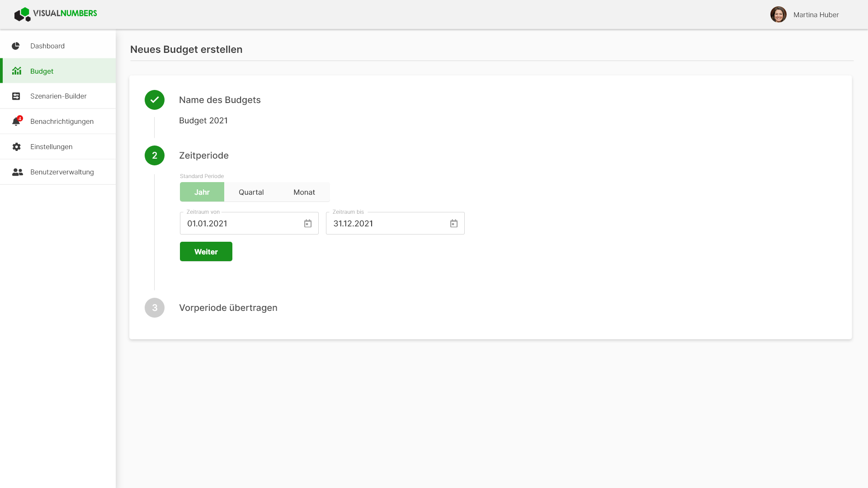Click the Zeitraum von date field

249,223
